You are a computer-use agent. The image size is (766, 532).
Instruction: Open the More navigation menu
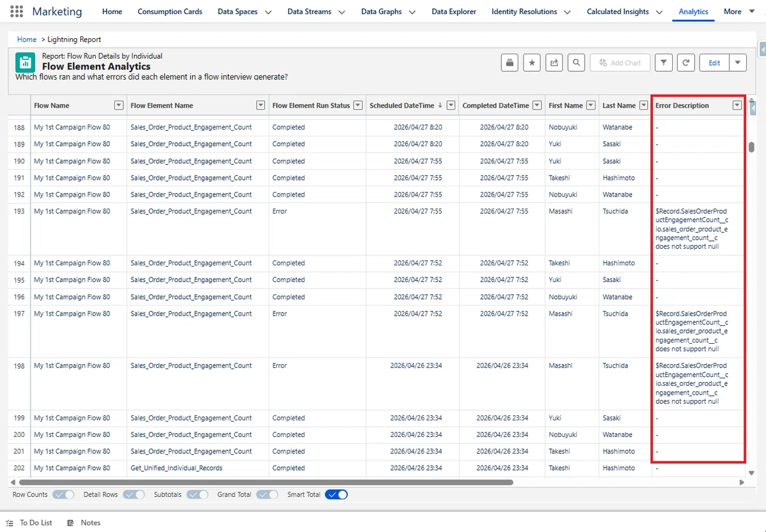click(738, 11)
